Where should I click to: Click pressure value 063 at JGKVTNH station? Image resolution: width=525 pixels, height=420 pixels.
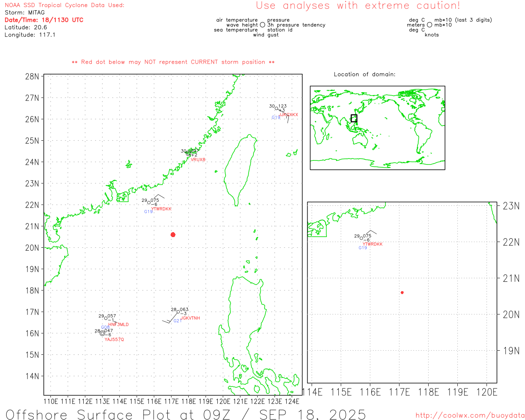(x=185, y=310)
